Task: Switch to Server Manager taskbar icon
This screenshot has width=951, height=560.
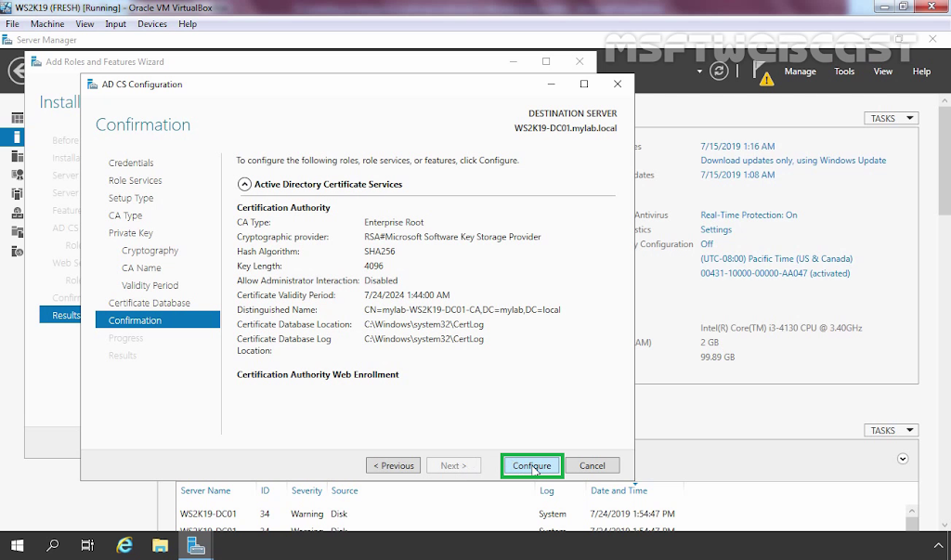Action: click(196, 545)
